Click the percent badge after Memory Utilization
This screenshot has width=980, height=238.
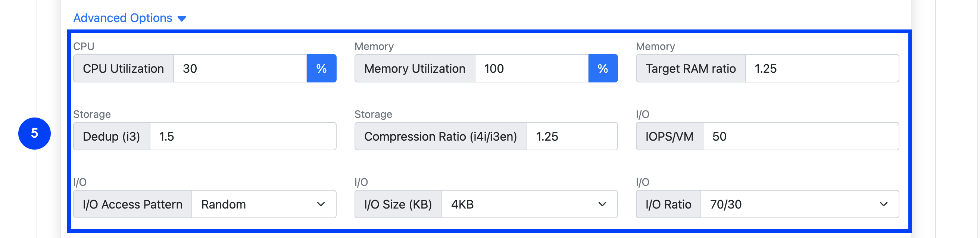603,68
